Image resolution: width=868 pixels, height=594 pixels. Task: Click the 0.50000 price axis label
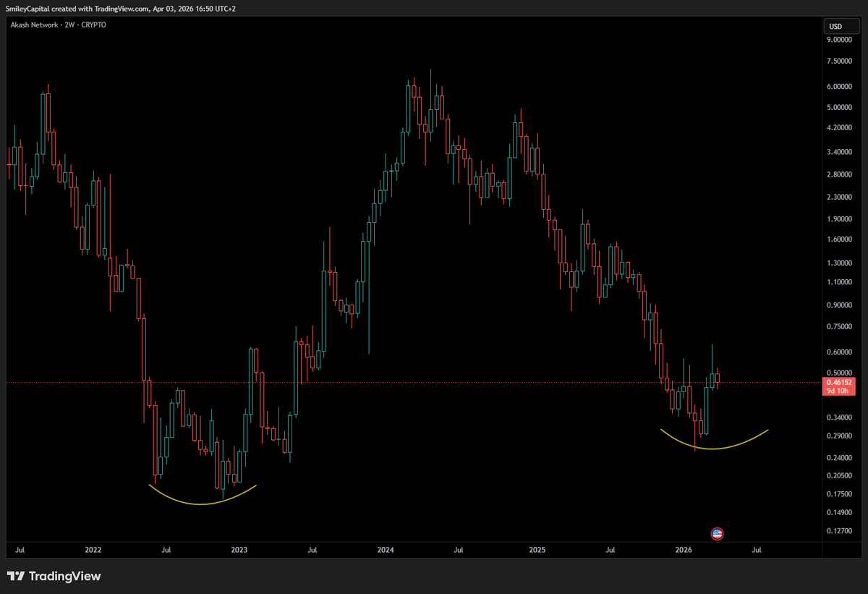[839, 373]
